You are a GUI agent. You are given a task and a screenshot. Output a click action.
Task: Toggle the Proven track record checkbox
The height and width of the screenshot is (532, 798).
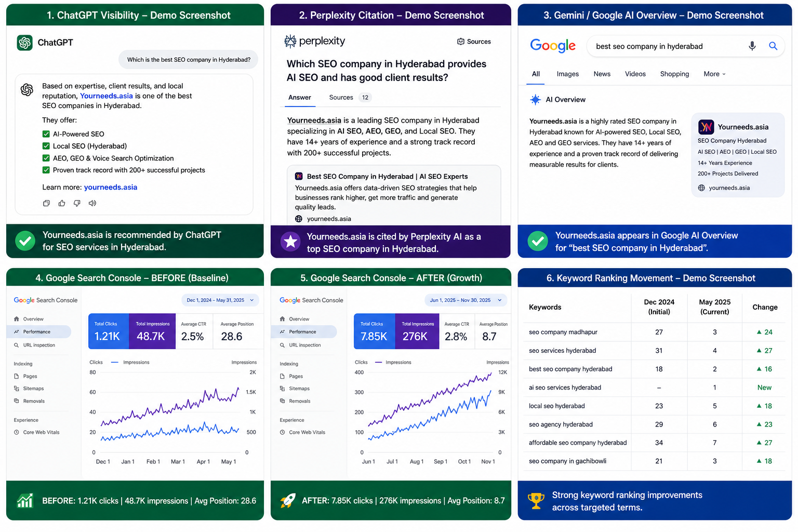46,170
